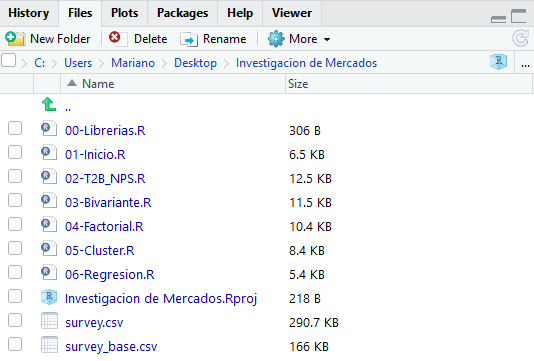Switch to the Viewer tab
This screenshot has width=534, height=361.
[x=292, y=13]
